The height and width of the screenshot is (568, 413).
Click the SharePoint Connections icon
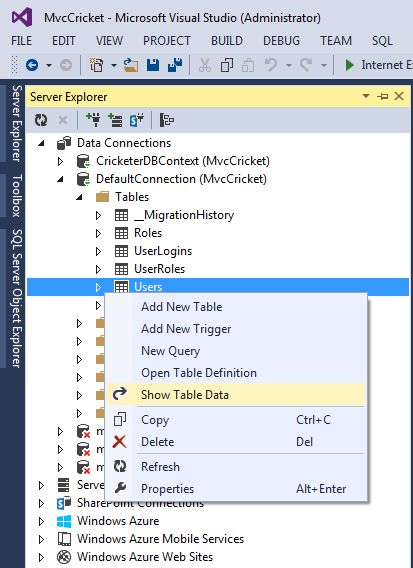point(64,503)
